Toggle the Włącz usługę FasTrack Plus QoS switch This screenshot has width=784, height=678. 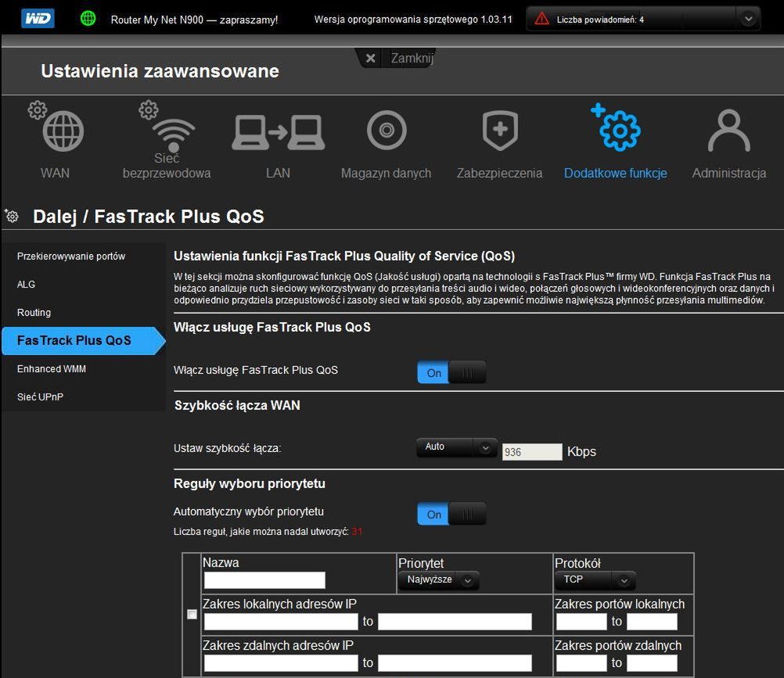tap(451, 372)
